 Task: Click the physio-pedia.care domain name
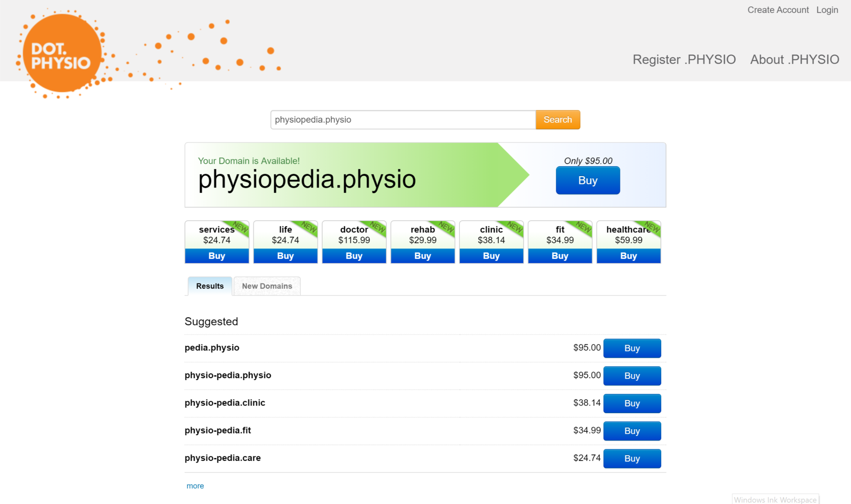[x=222, y=458]
